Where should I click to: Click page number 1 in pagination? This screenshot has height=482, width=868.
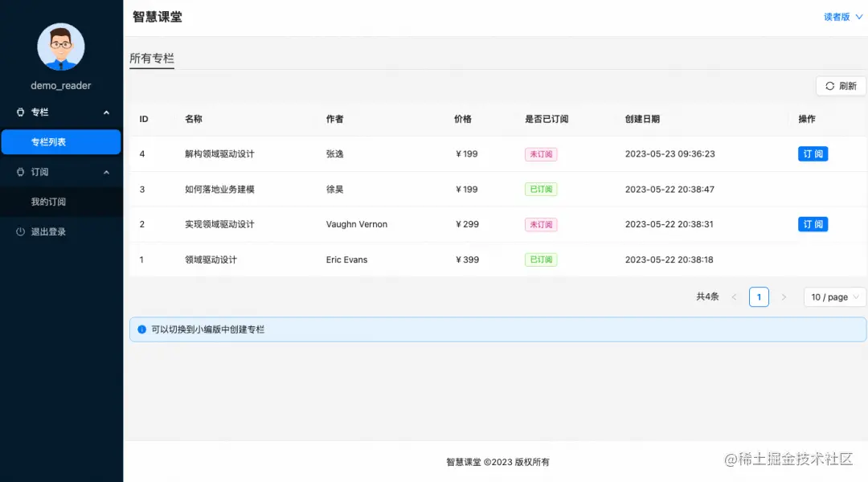point(759,296)
